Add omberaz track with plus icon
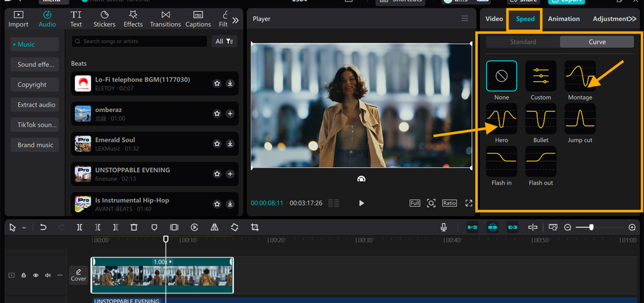This screenshot has height=303, width=644. [x=230, y=113]
